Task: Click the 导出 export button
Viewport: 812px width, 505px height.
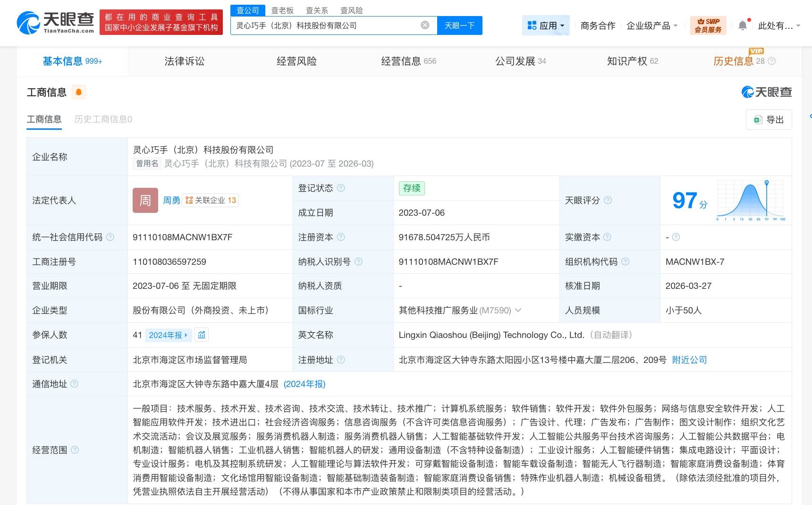Action: point(769,119)
